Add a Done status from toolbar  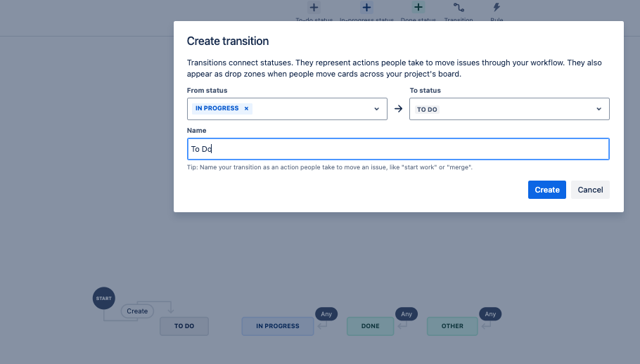[x=418, y=7]
